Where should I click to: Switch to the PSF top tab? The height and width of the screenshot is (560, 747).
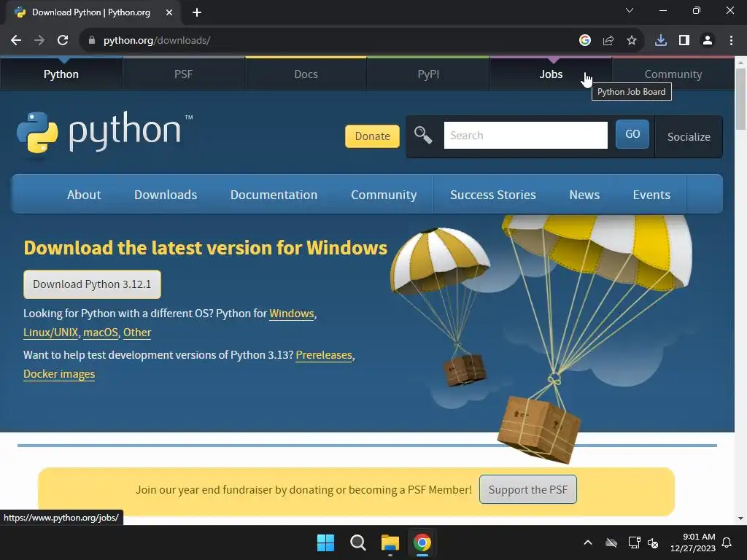[x=183, y=74]
